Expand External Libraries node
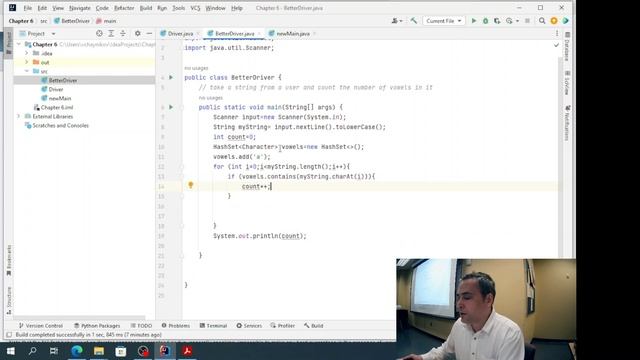The width and height of the screenshot is (640, 360). click(x=19, y=116)
